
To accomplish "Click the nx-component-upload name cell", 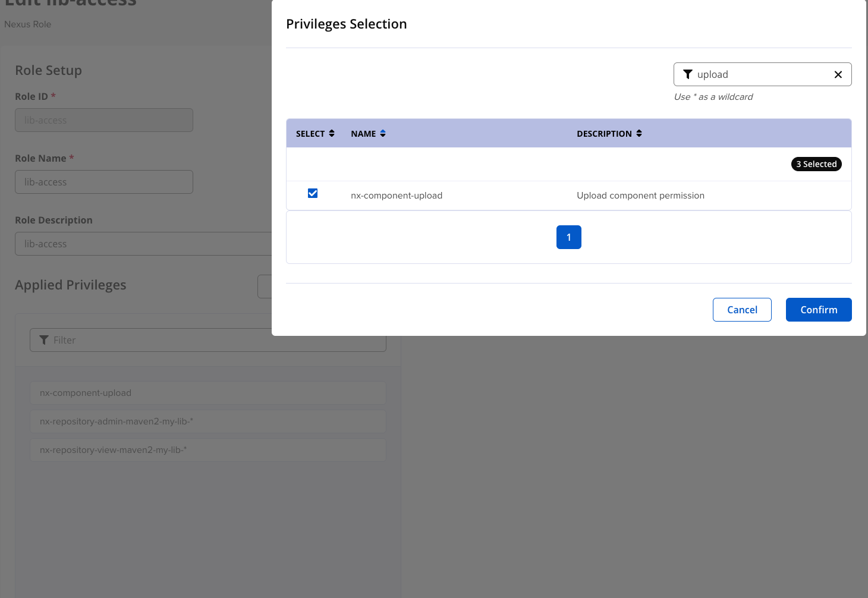I will click(397, 196).
